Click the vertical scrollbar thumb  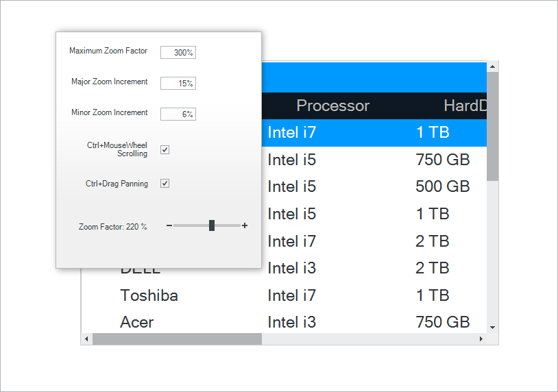click(x=492, y=127)
